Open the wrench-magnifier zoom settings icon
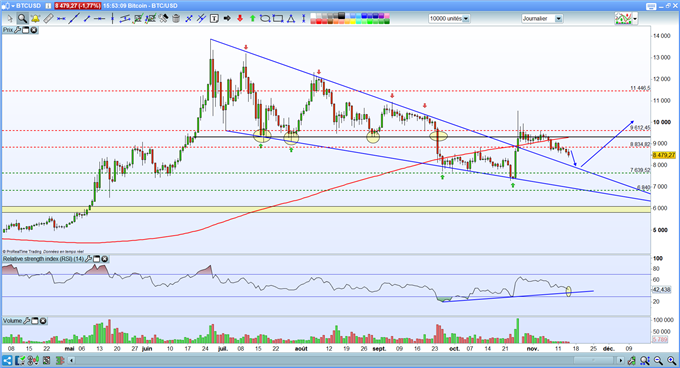The image size is (680, 368). click(631, 361)
